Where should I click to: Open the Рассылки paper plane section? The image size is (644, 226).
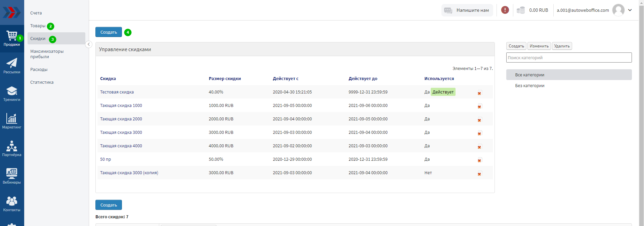12,66
